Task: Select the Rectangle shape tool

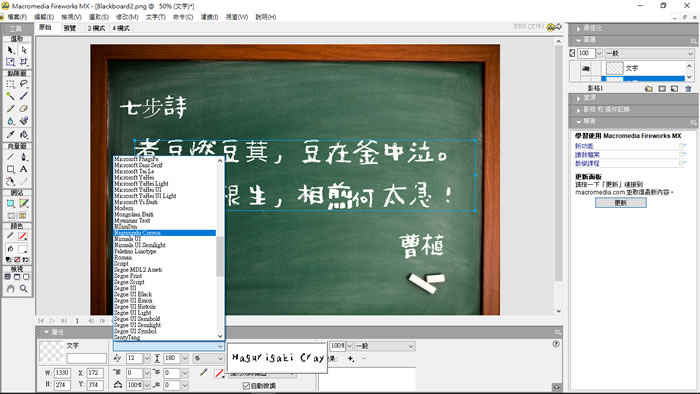Action: [x=10, y=169]
